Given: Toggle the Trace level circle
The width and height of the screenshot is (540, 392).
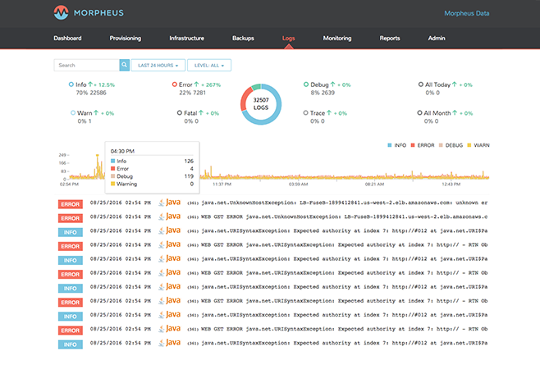Looking at the screenshot, I should tap(305, 113).
